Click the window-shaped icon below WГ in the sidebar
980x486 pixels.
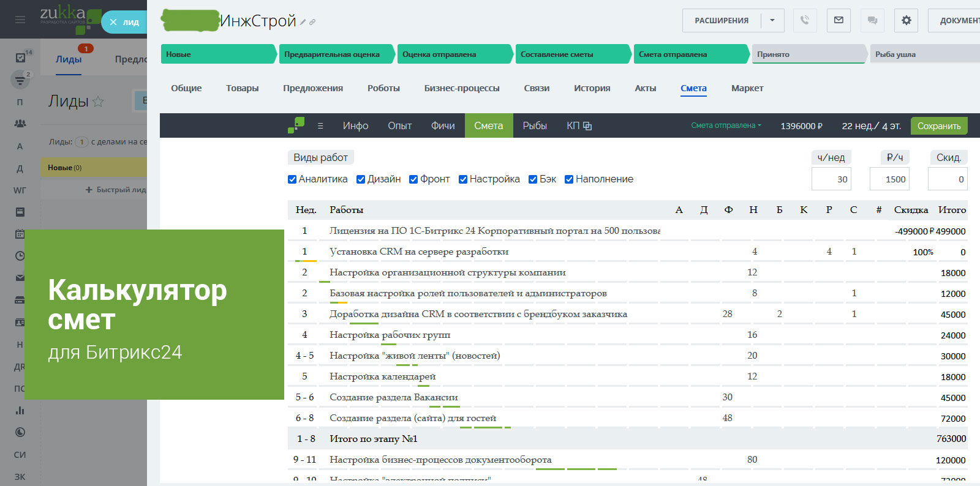(x=20, y=212)
